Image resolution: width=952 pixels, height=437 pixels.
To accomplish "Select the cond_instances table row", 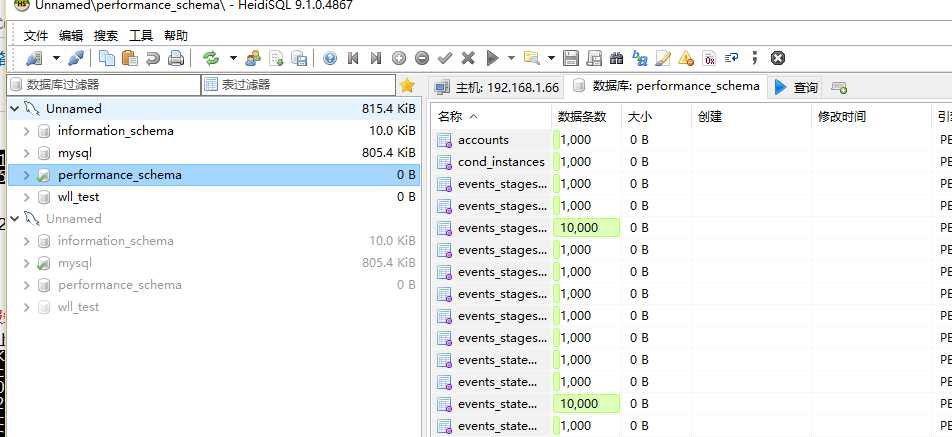I will pos(692,161).
